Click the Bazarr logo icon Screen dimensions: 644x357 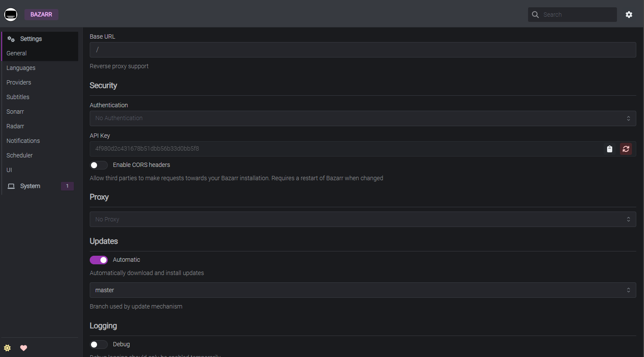click(x=11, y=15)
